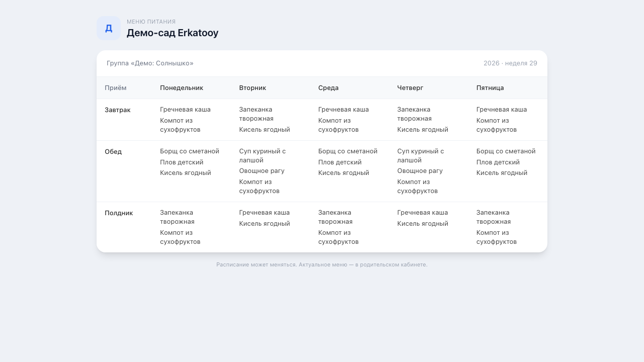The image size is (644, 362).
Task: Click the 2026 · неделя 29 week label
Action: pyautogui.click(x=510, y=63)
